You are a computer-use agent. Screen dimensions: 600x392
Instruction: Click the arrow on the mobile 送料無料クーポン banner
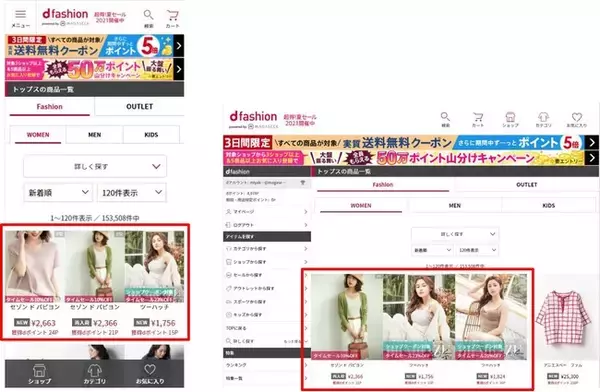tap(179, 46)
